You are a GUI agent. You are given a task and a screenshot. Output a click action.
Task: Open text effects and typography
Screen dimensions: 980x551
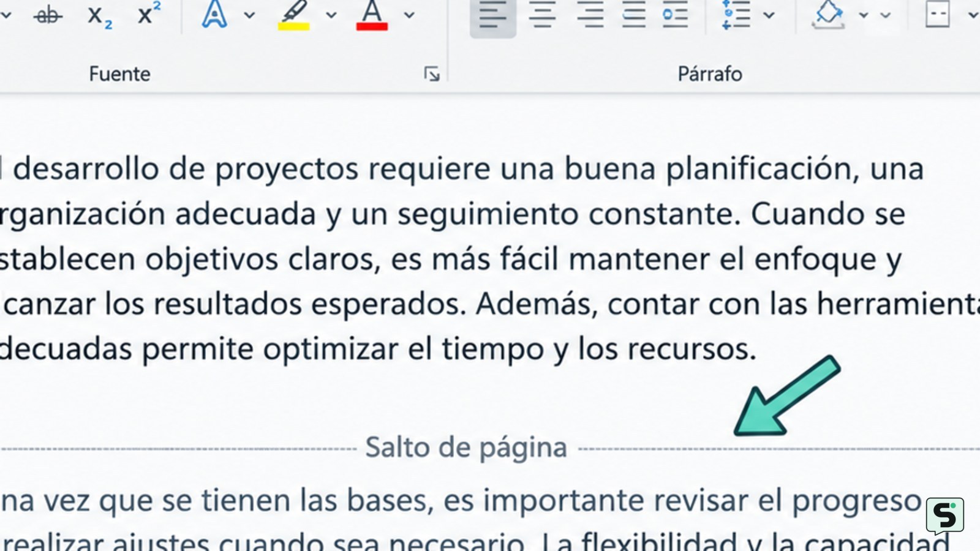(x=214, y=14)
